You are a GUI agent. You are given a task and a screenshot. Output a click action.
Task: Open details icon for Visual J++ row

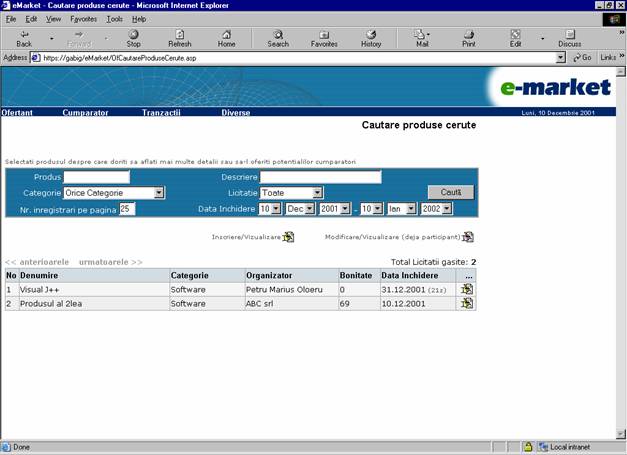tap(467, 289)
